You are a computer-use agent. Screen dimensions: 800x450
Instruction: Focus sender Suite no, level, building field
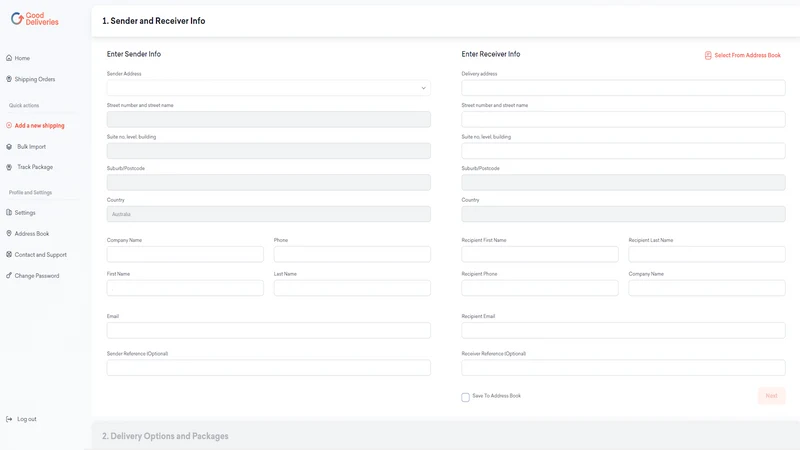pos(268,151)
